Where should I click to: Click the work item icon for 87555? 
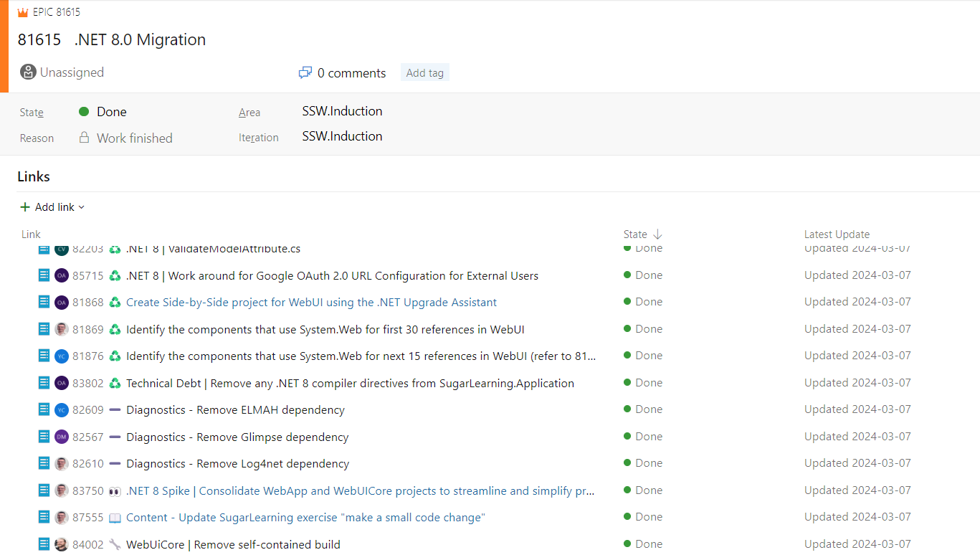(x=44, y=518)
